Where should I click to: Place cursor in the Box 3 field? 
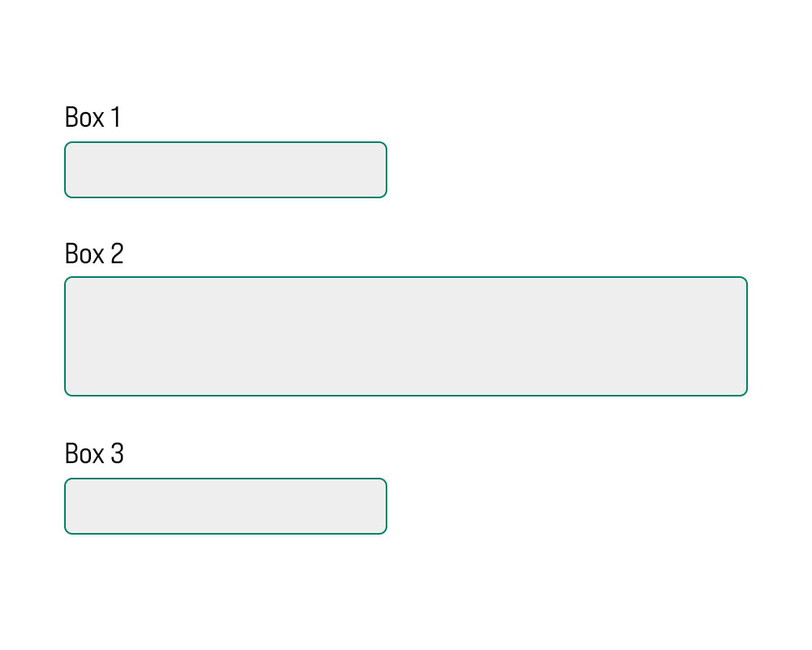tap(226, 506)
